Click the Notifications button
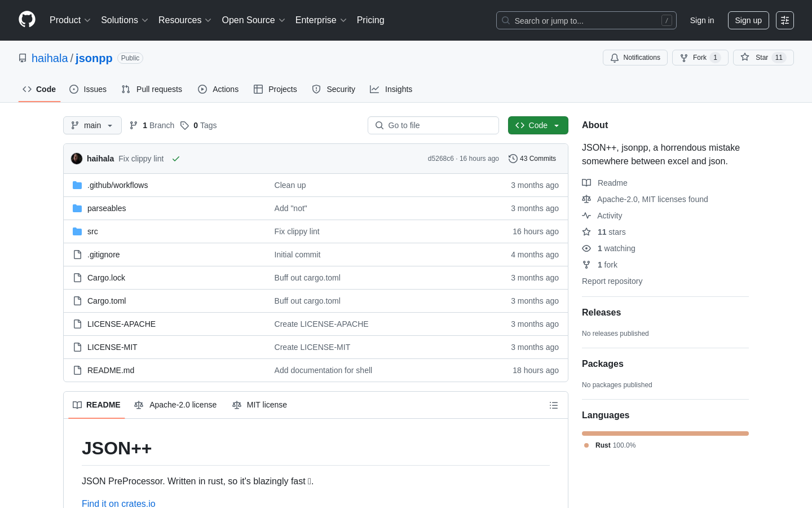The width and height of the screenshot is (812, 508). 635,58
